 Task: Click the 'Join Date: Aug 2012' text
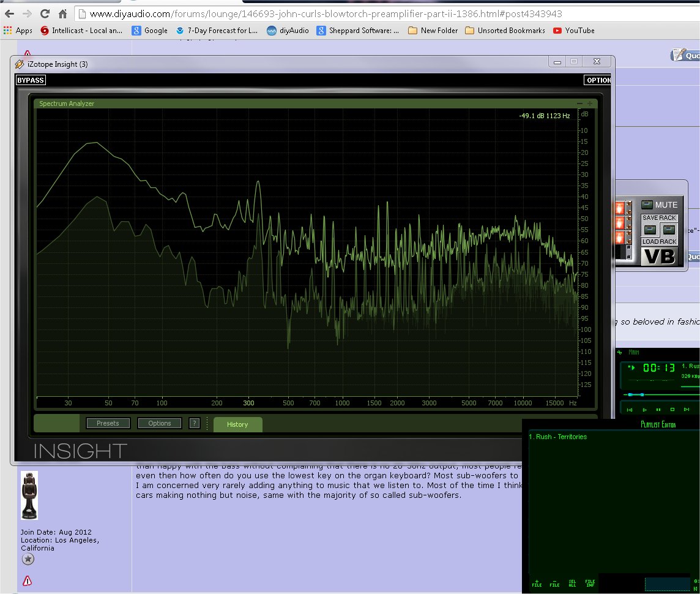56,532
